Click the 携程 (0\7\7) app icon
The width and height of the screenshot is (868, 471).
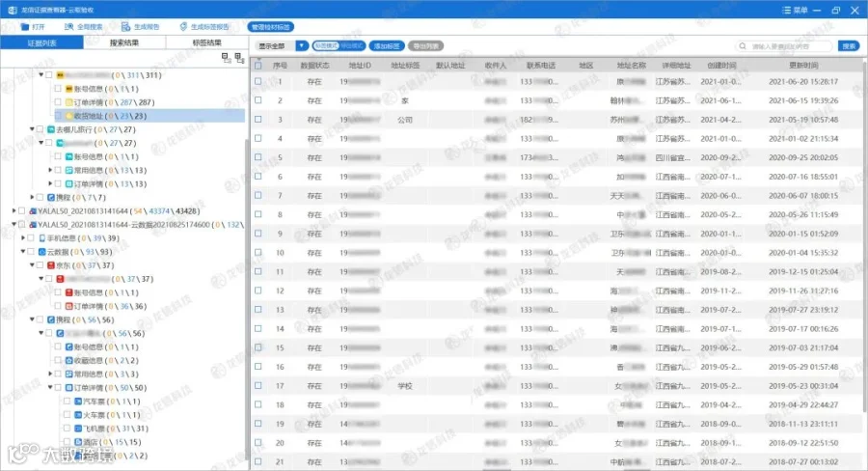(51, 197)
